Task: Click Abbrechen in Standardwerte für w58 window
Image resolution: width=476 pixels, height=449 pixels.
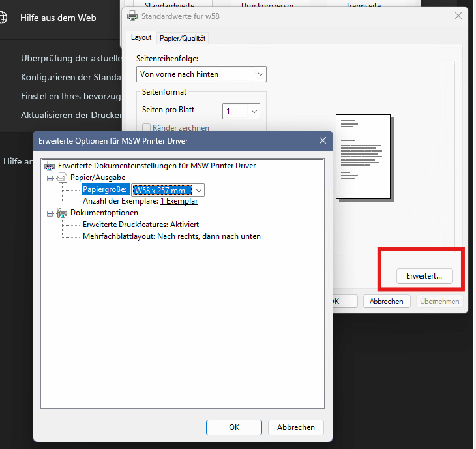Action: [x=387, y=302]
